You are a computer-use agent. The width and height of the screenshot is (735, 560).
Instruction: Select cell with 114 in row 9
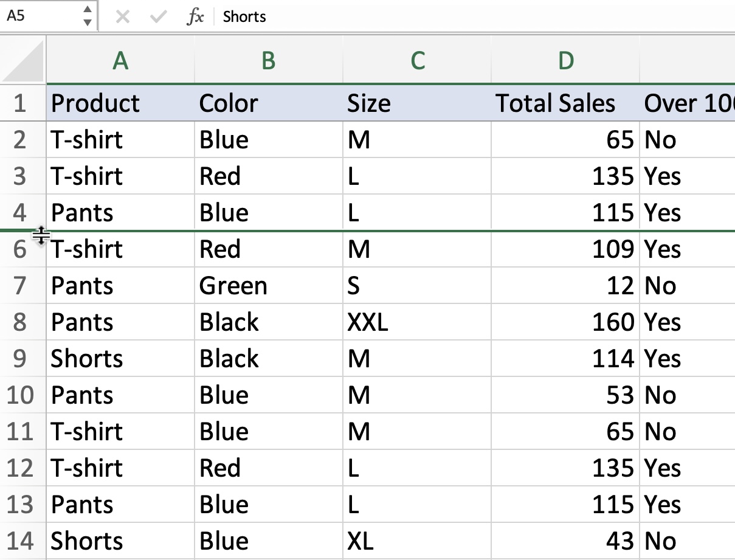coord(565,358)
